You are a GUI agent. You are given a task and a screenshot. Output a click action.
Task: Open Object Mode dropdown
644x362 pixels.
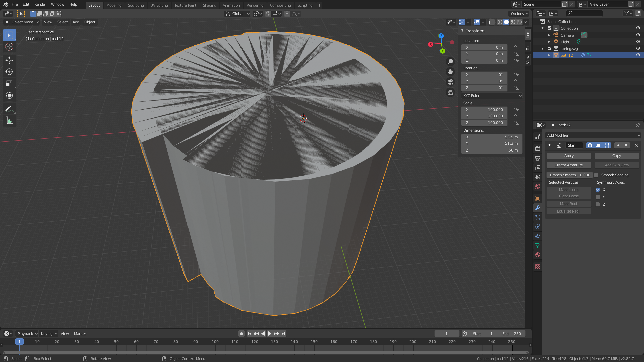coord(22,22)
